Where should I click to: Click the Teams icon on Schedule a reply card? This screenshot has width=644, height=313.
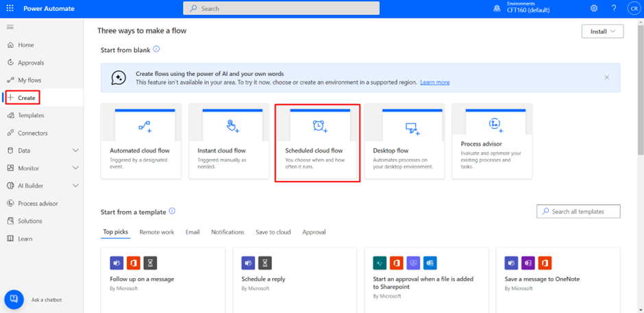click(x=248, y=262)
